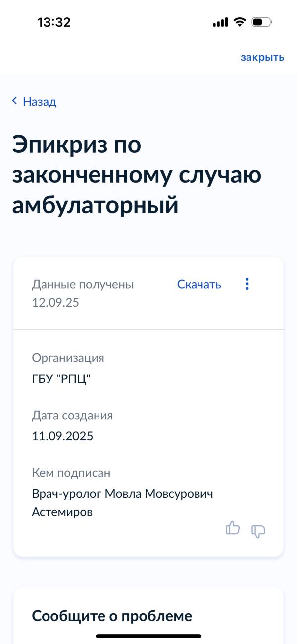The width and height of the screenshot is (297, 644).
Task: Tap the thumbs down rating icon
Action: (258, 531)
